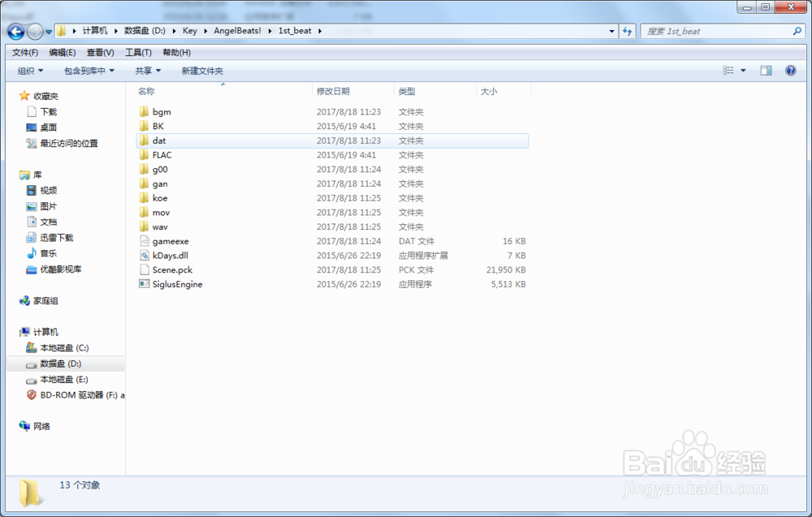Open 本地磁盘 (E:) drive
The image size is (812, 517).
tap(58, 379)
